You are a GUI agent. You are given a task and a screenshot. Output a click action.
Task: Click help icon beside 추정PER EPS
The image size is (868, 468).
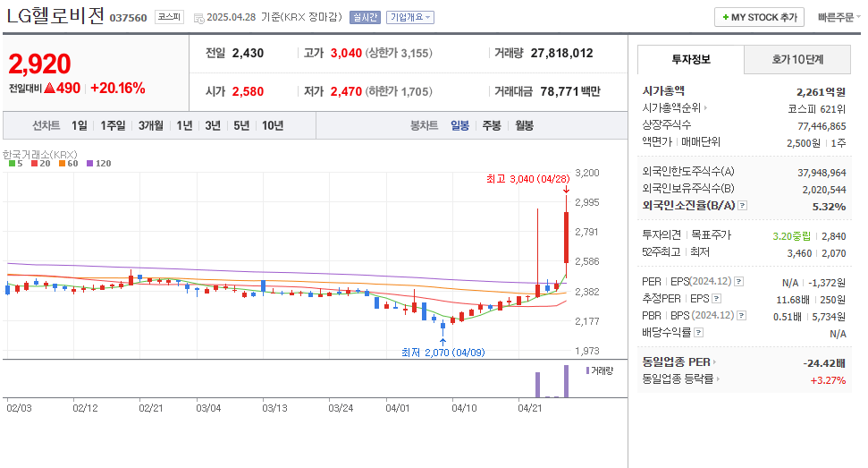click(x=716, y=299)
